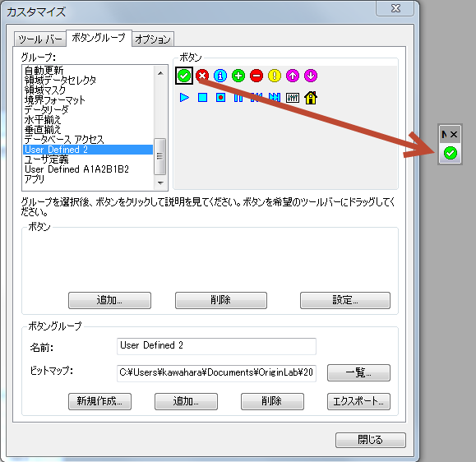Select the mixer sliders icon
This screenshot has height=462, width=476.
click(x=293, y=98)
